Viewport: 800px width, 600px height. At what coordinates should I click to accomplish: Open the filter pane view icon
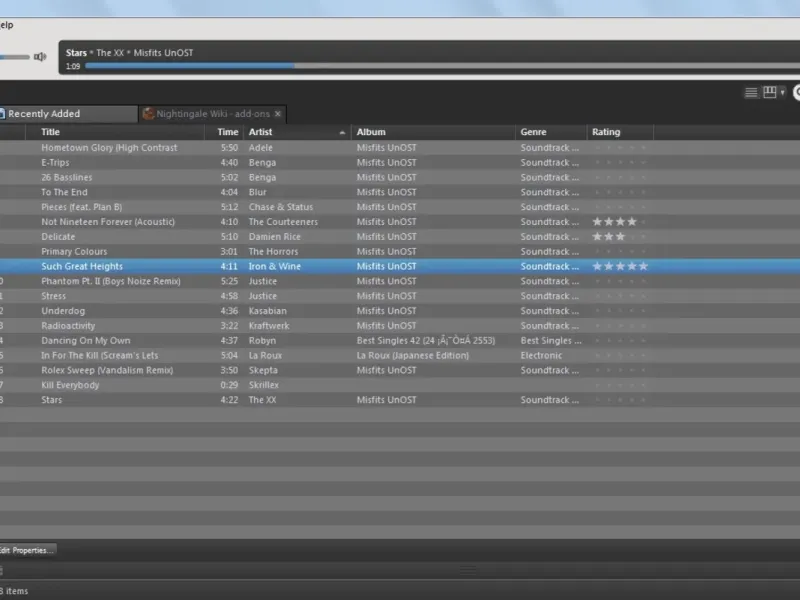[770, 92]
